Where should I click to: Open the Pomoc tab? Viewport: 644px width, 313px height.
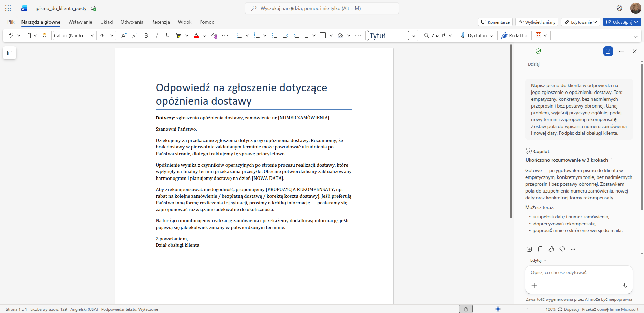pos(207,22)
